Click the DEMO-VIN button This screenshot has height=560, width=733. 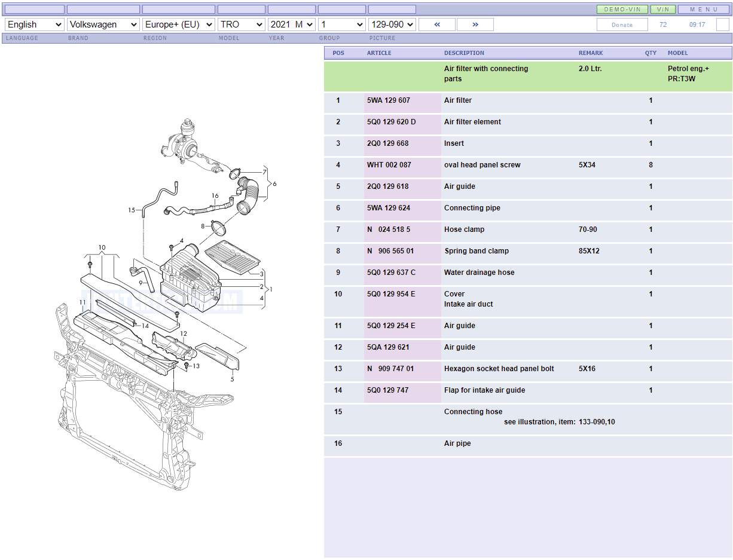point(622,10)
